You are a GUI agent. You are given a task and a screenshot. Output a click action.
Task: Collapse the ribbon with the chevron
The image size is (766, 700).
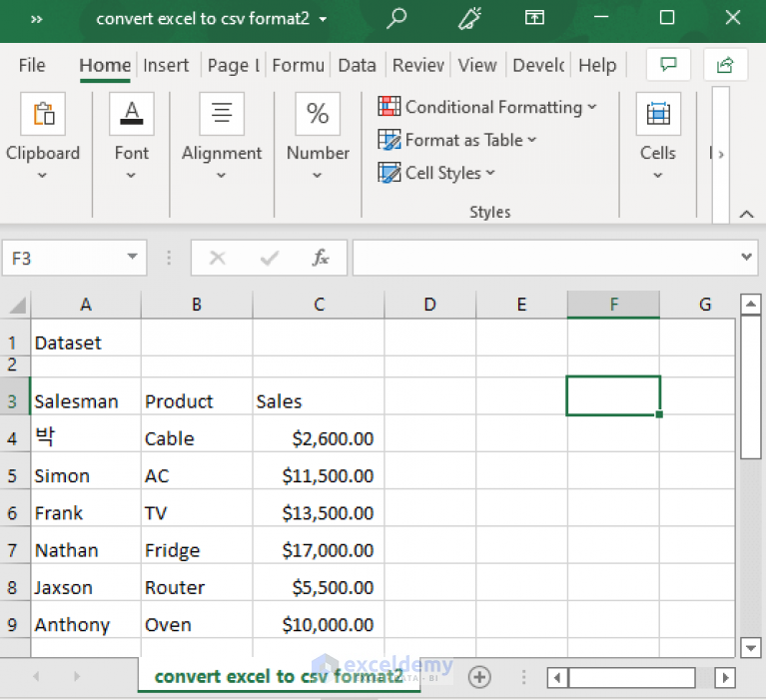pyautogui.click(x=746, y=214)
